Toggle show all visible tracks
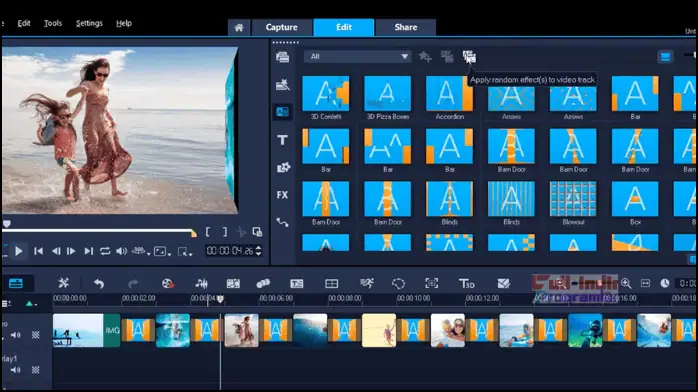 [x=6, y=304]
